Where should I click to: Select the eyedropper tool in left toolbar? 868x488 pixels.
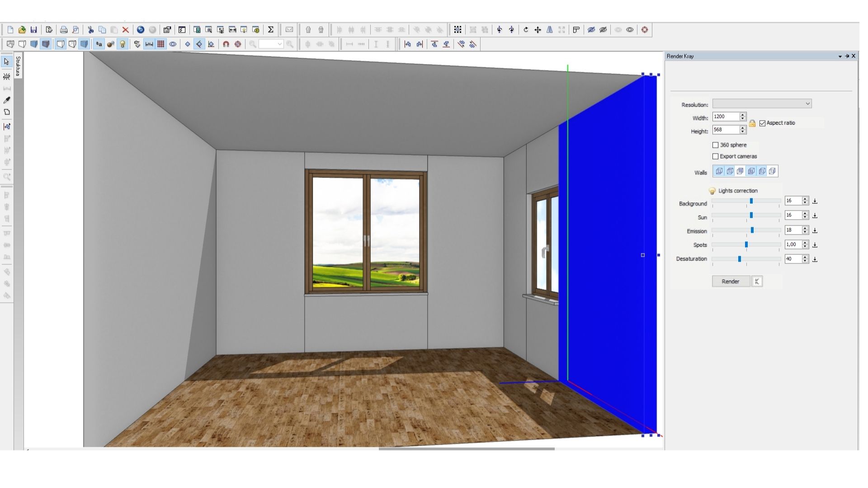click(x=7, y=100)
